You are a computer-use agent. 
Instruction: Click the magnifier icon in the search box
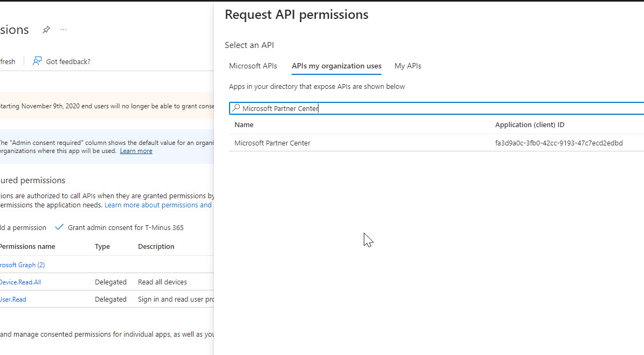(236, 108)
